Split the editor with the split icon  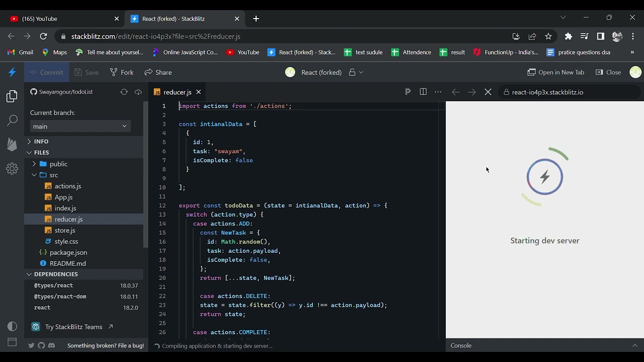423,92
